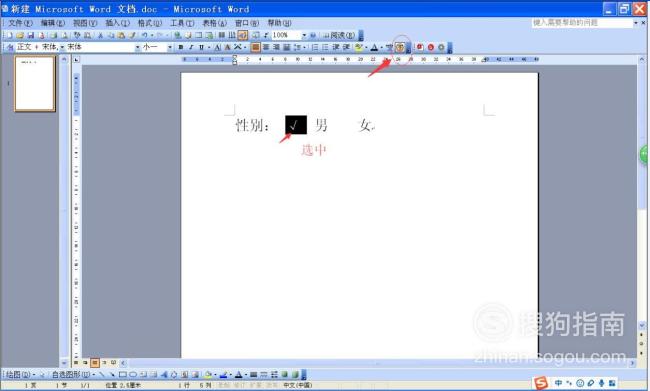This screenshot has width=650, height=391.
Task: Switch to the highlighted Print Layout view button
Action: pyautogui.click(x=95, y=363)
